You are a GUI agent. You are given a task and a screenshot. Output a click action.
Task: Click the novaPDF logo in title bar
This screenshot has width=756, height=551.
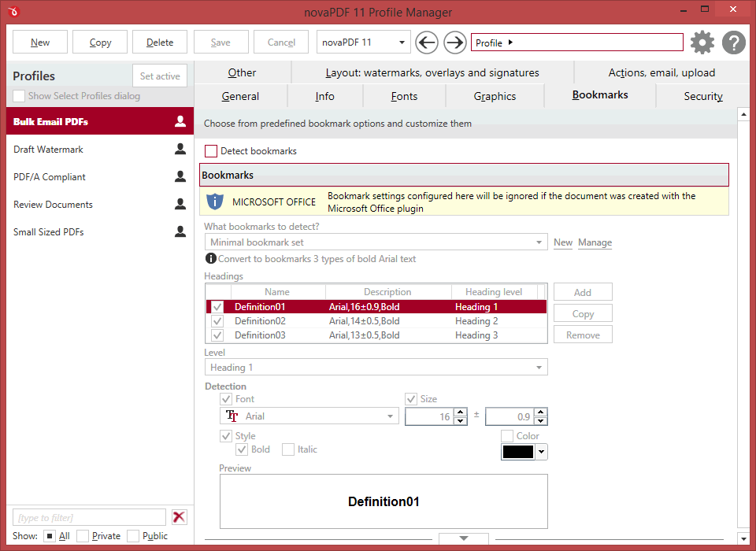pyautogui.click(x=13, y=11)
